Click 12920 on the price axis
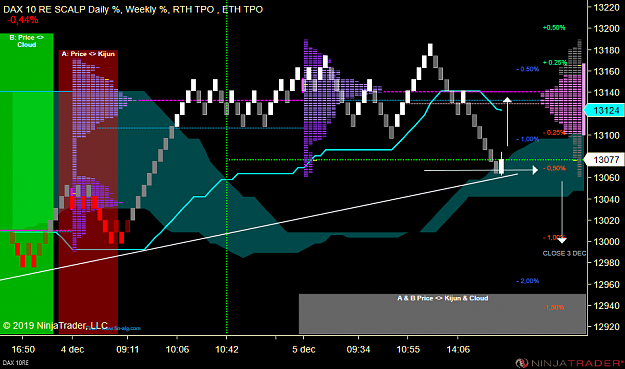The height and width of the screenshot is (369, 625). (606, 327)
